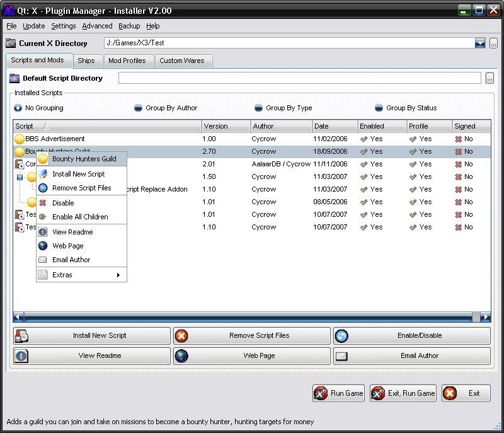Click the Exit, Run Game icon
The height and width of the screenshot is (433, 504).
coord(378,393)
